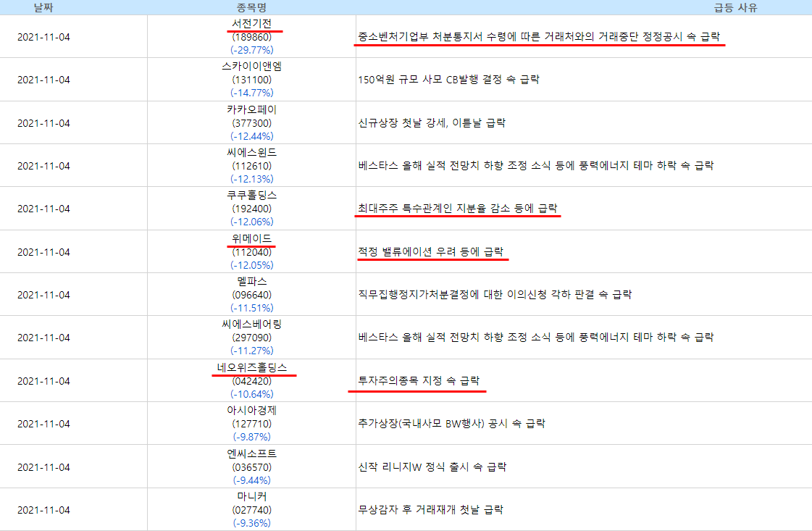Click the 2021-11-04 date in 마니커 row
The width and height of the screenshot is (812, 531).
(43, 510)
